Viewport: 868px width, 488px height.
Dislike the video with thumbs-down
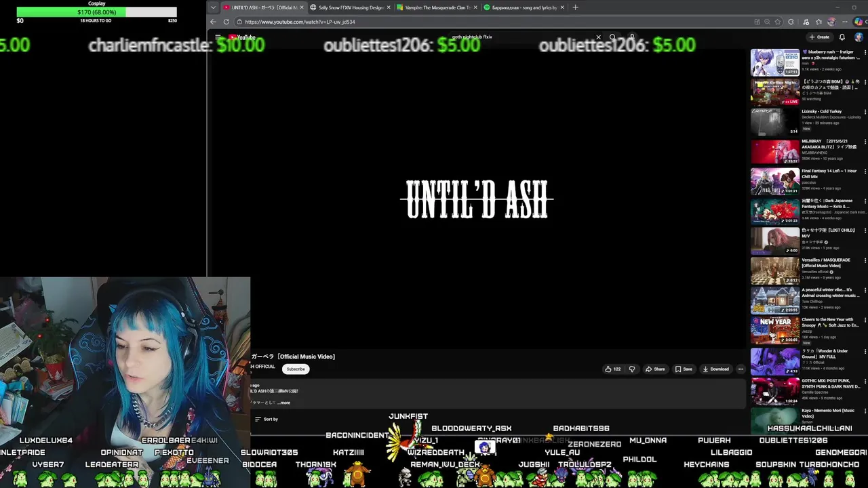[x=632, y=369]
